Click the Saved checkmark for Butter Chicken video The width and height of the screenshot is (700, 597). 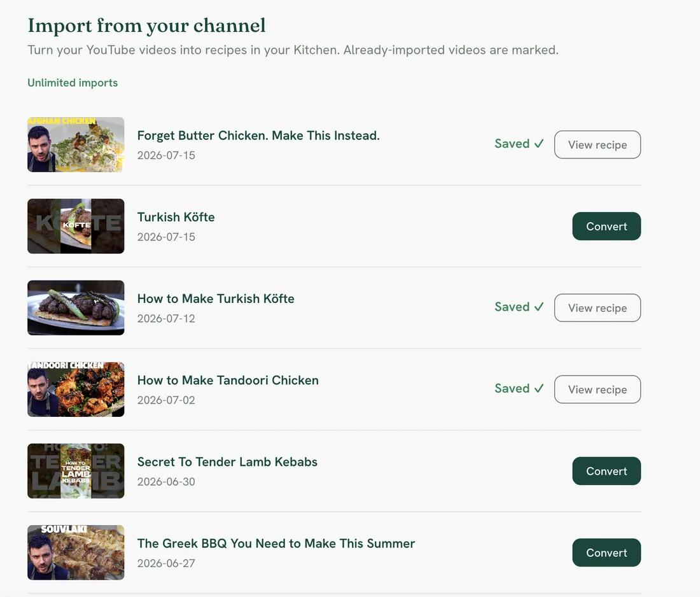click(x=519, y=144)
